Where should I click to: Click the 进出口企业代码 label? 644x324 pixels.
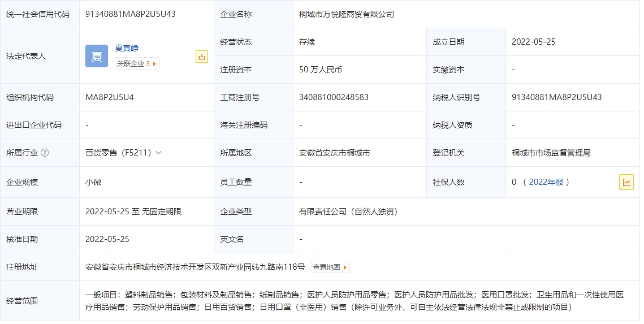[x=34, y=125]
